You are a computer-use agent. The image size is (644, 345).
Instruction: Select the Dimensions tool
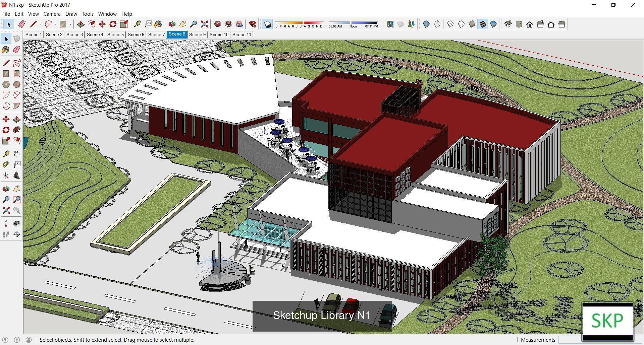click(17, 154)
